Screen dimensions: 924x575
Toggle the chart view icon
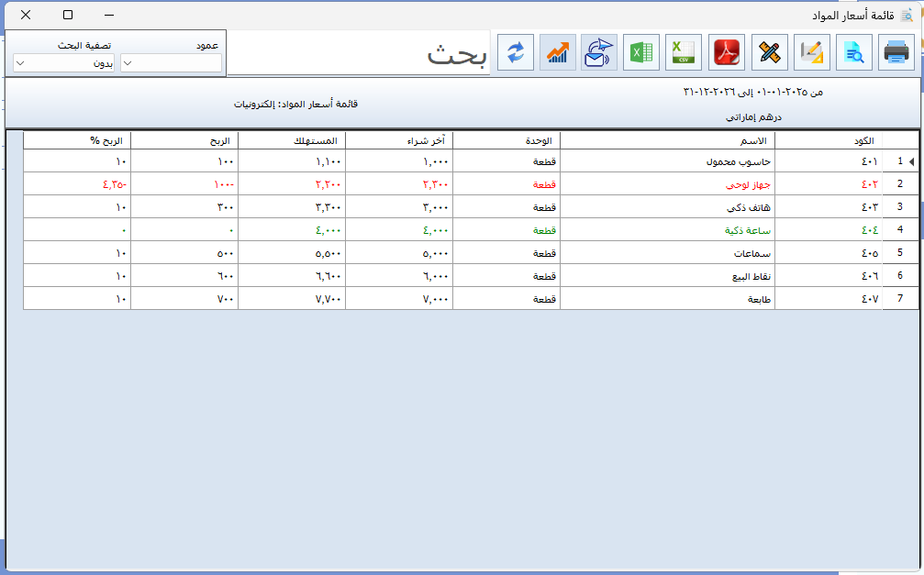coord(557,53)
